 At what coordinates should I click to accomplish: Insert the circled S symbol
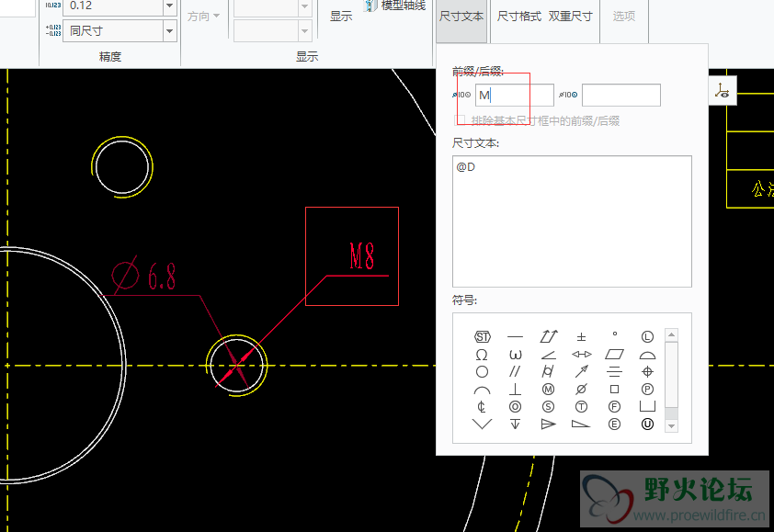pyautogui.click(x=549, y=407)
